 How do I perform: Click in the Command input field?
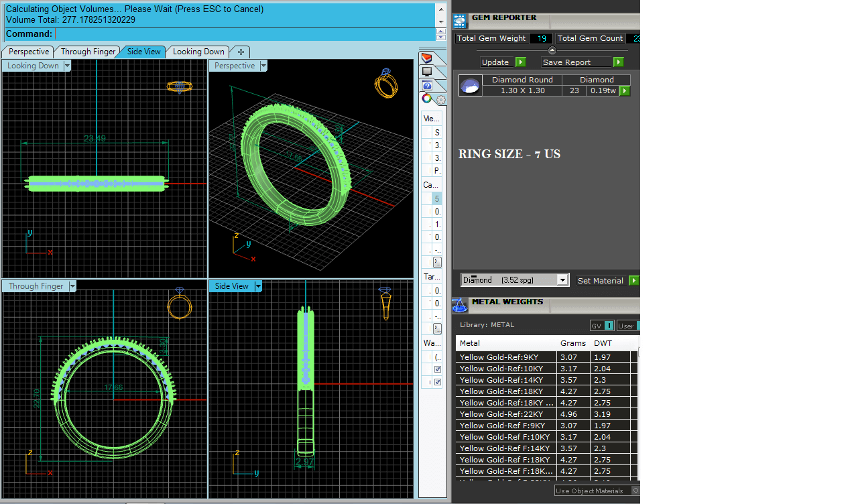245,34
